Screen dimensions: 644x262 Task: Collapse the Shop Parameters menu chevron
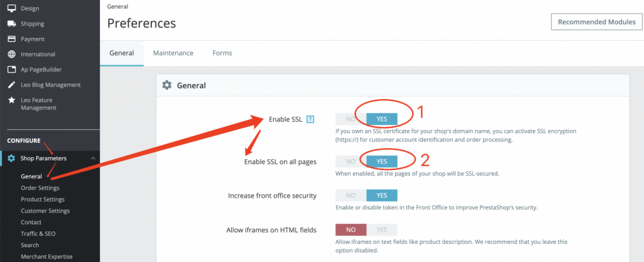click(x=92, y=158)
